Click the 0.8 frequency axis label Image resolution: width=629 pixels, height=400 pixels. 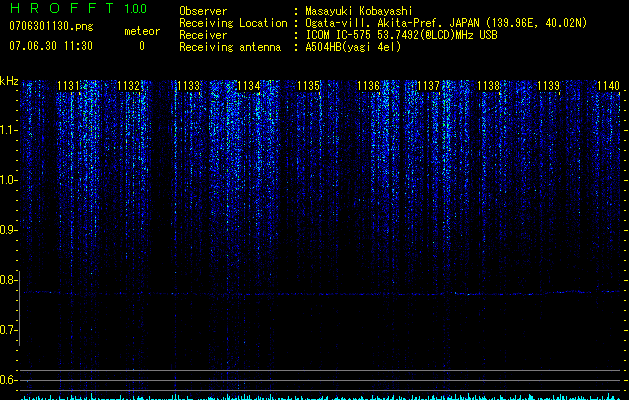(x=8, y=280)
